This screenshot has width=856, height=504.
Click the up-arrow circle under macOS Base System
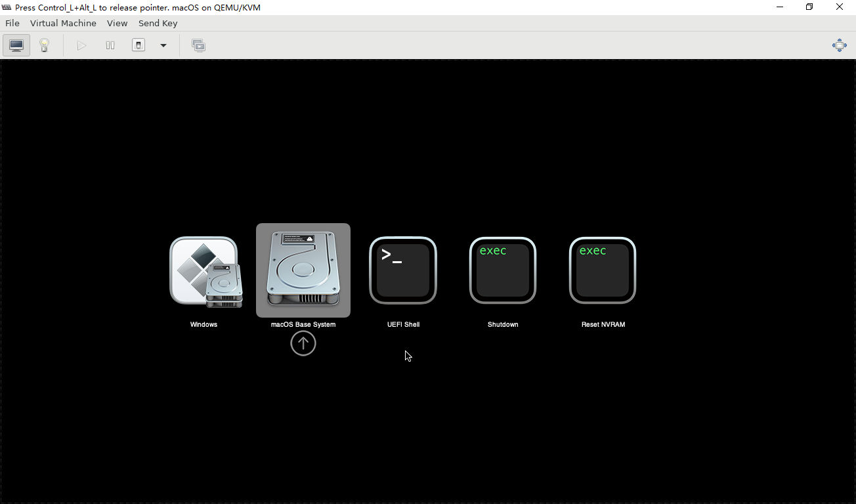[x=303, y=343]
